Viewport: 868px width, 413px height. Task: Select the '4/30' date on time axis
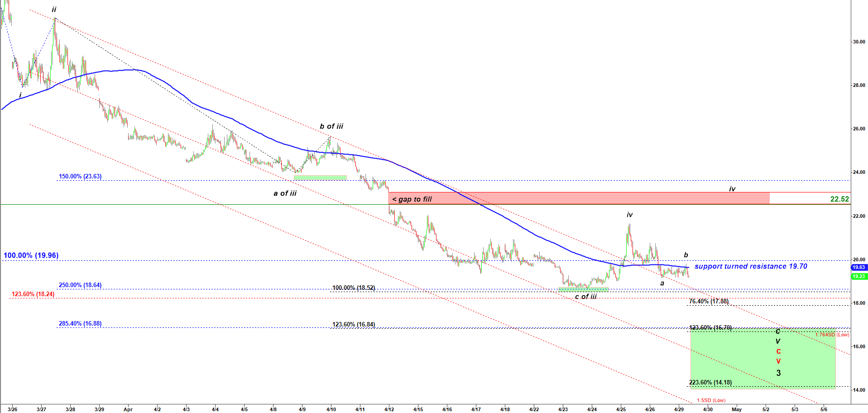pos(708,409)
